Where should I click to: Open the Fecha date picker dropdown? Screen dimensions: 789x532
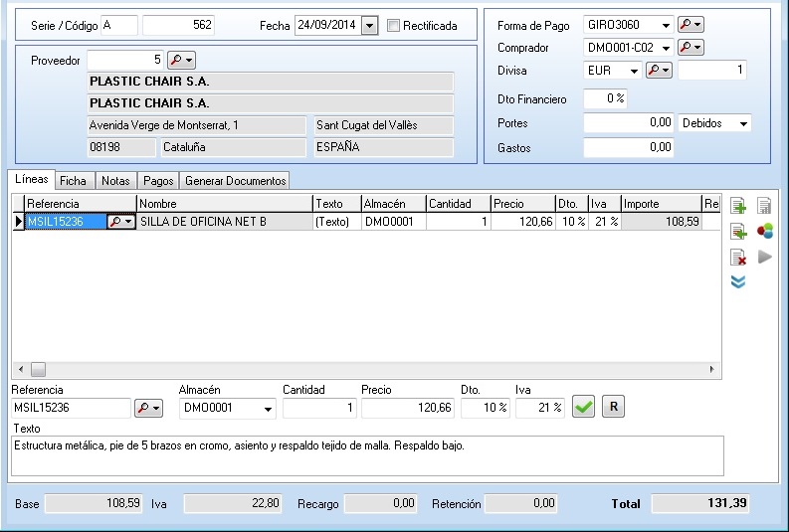(x=370, y=25)
